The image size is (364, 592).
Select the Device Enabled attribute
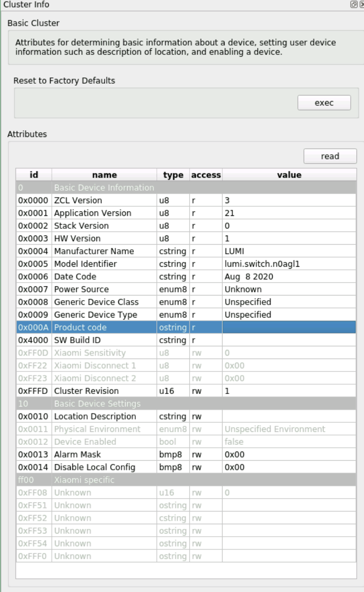186,442
